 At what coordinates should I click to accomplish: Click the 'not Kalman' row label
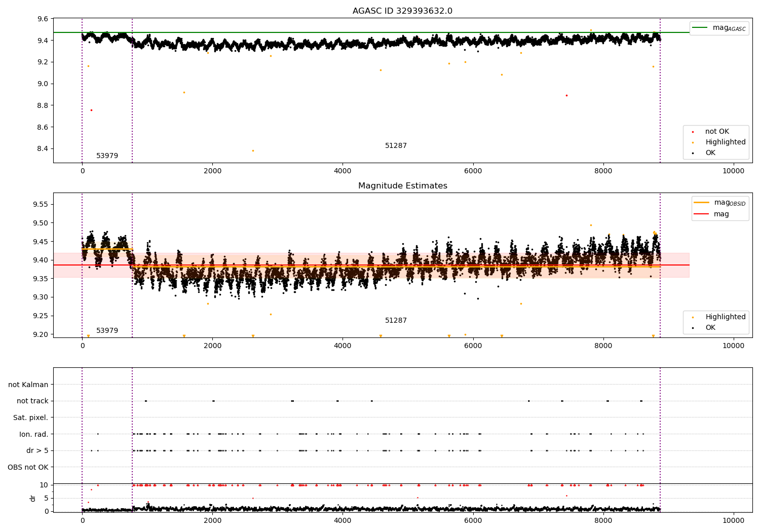click(x=28, y=385)
